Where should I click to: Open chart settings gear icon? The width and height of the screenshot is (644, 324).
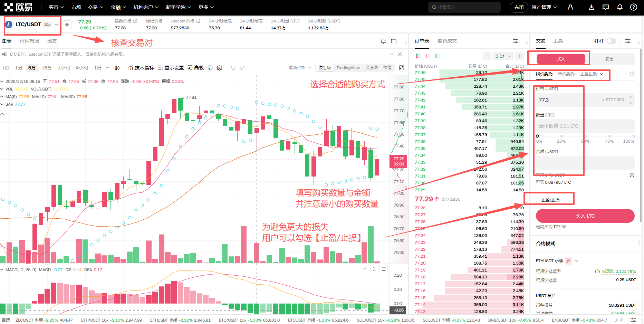(x=219, y=68)
